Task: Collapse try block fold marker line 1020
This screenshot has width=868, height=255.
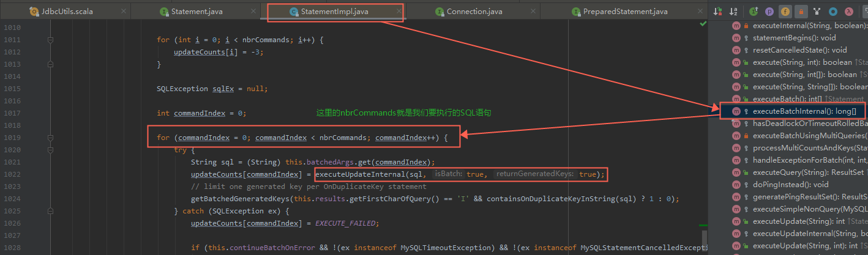Action: pos(51,150)
